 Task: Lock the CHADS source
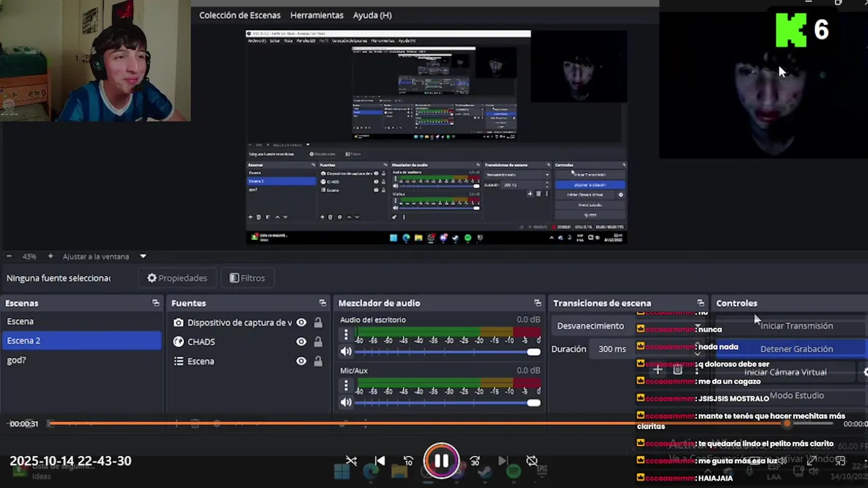(318, 342)
